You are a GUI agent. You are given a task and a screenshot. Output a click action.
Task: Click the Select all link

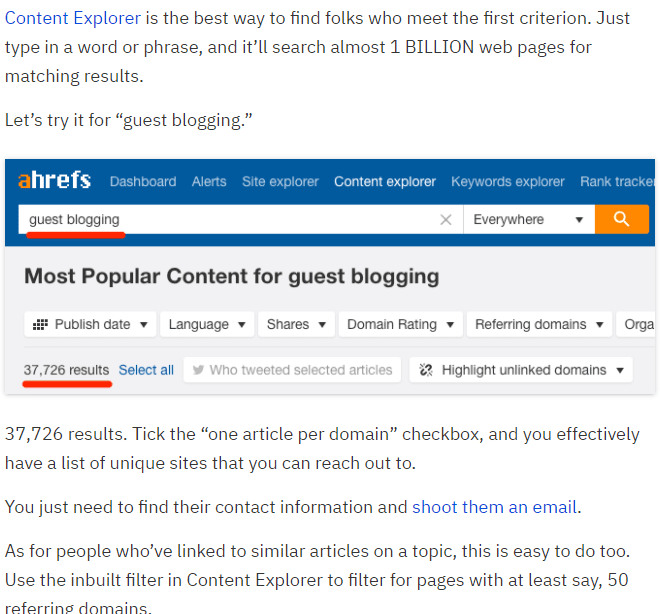146,370
